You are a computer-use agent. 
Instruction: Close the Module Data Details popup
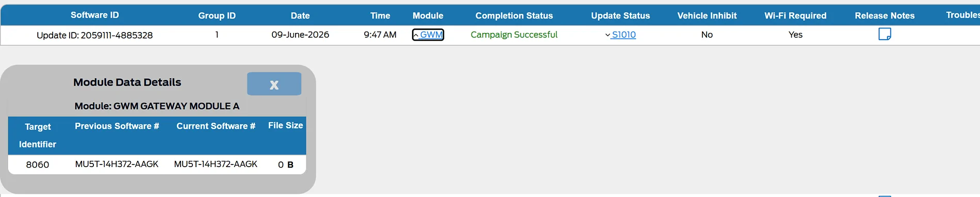point(274,84)
